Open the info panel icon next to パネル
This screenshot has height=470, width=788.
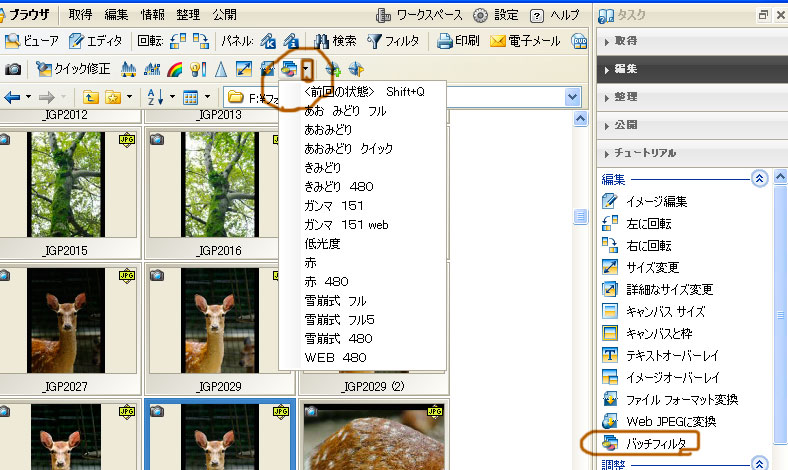coord(291,41)
